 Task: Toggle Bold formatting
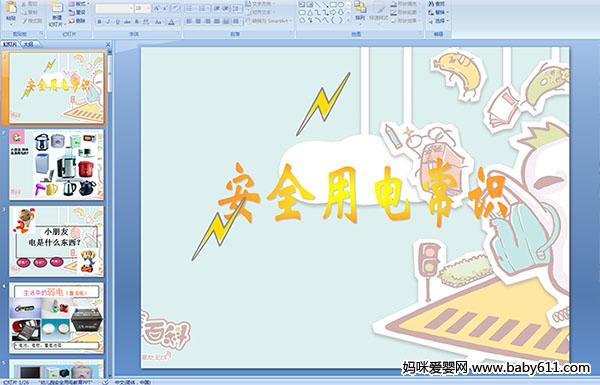(99, 22)
